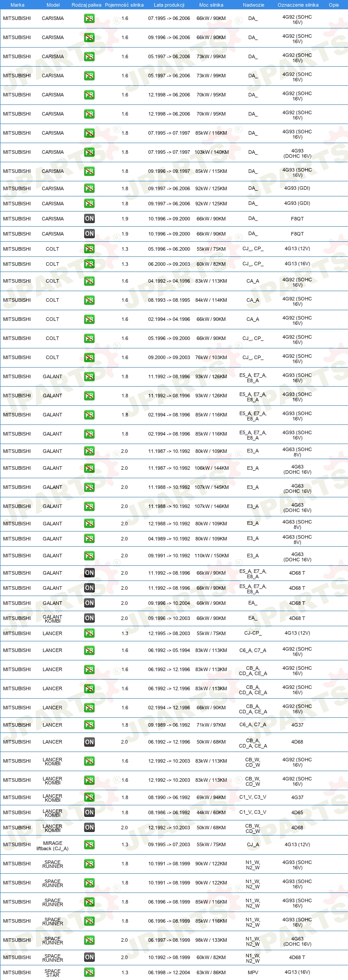Click the Model column header
This screenshot has width=348, height=980.
pyautogui.click(x=53, y=5)
